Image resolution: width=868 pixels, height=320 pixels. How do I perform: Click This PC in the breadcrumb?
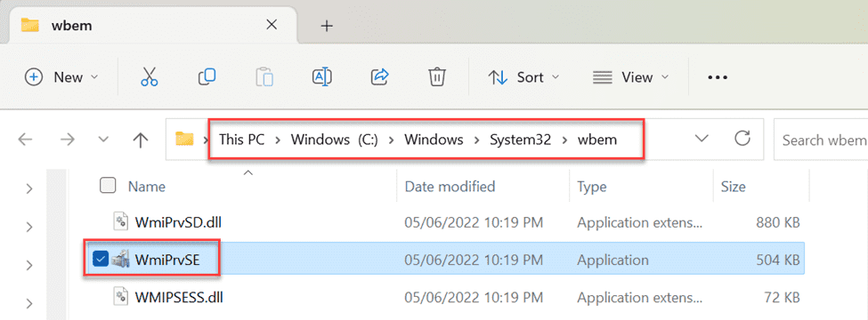point(242,140)
